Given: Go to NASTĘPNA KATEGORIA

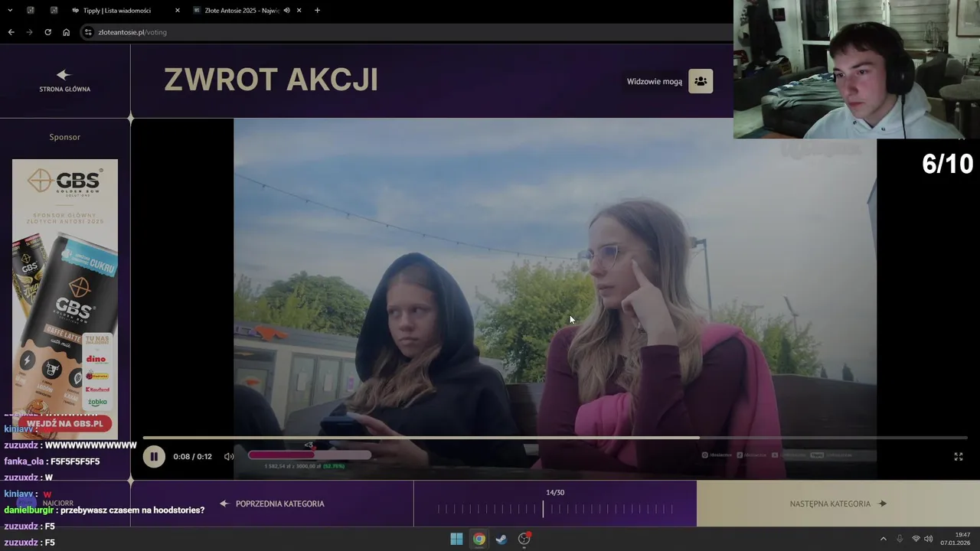Looking at the screenshot, I should pos(838,504).
